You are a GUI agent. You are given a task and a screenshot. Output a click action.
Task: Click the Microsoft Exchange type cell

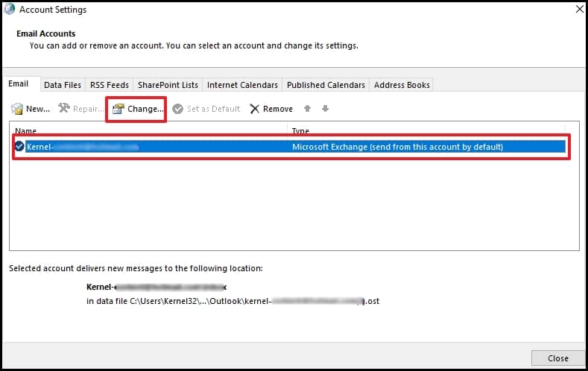pos(397,147)
